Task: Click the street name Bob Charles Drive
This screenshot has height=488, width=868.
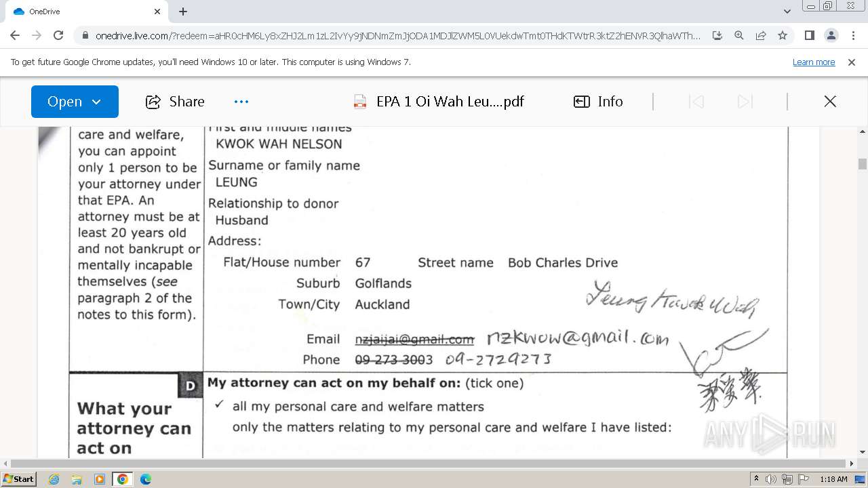Action: [563, 262]
